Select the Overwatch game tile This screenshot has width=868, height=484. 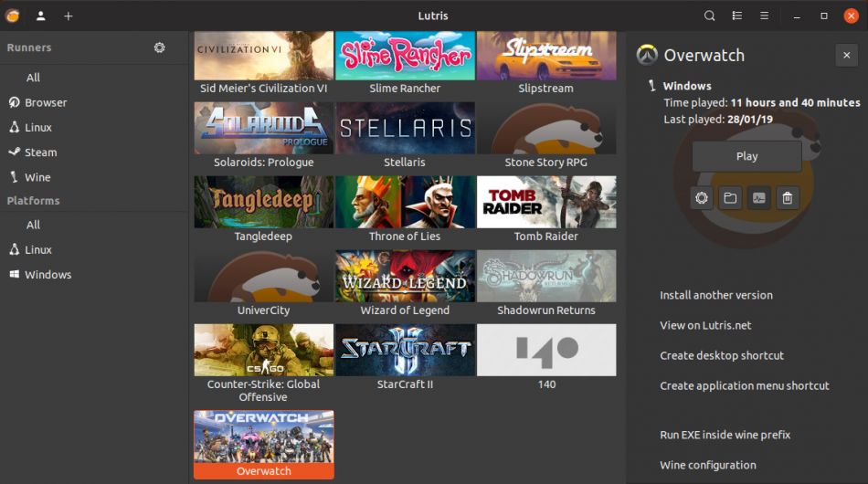(x=263, y=444)
